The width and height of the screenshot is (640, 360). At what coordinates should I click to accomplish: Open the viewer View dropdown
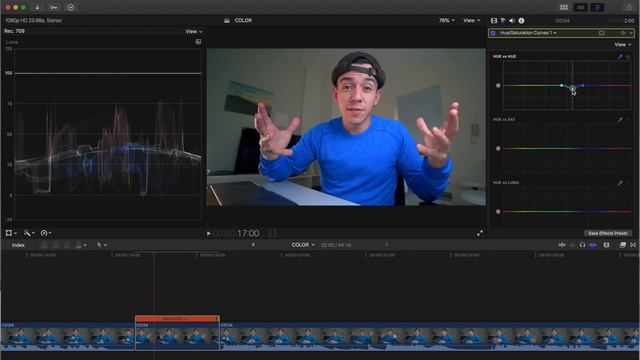pos(471,20)
